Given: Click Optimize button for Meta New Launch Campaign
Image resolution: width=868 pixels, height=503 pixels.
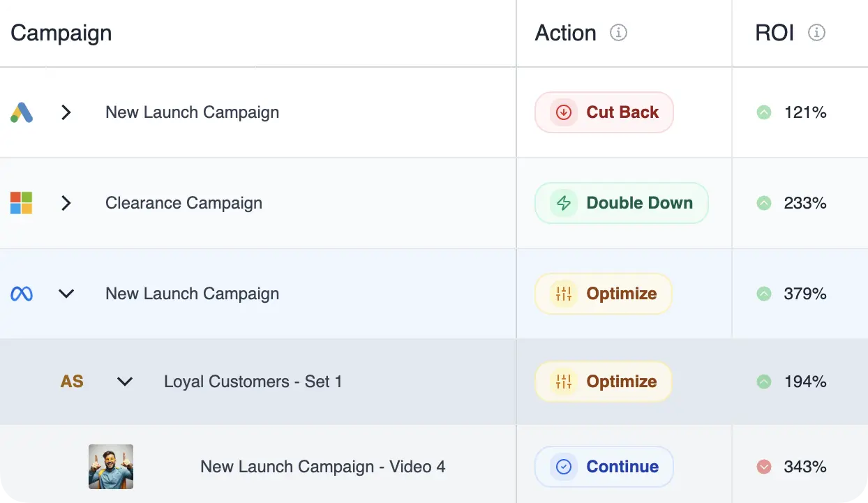Looking at the screenshot, I should (x=603, y=294).
